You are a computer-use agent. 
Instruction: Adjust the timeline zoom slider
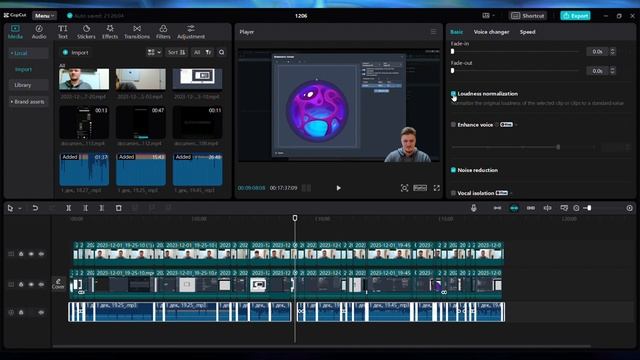point(589,208)
